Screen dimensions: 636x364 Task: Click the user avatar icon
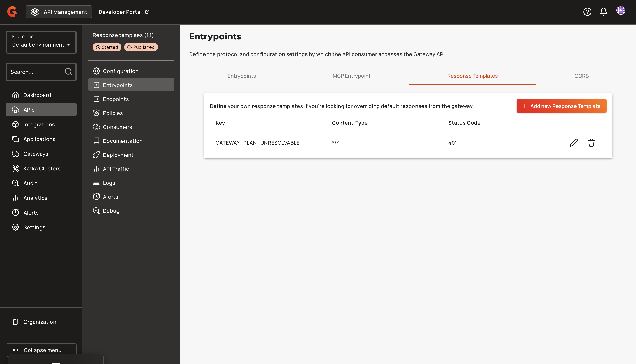pyautogui.click(x=621, y=10)
